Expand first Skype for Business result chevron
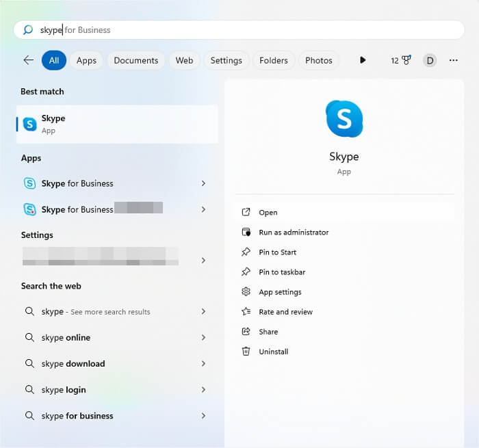 pyautogui.click(x=203, y=183)
